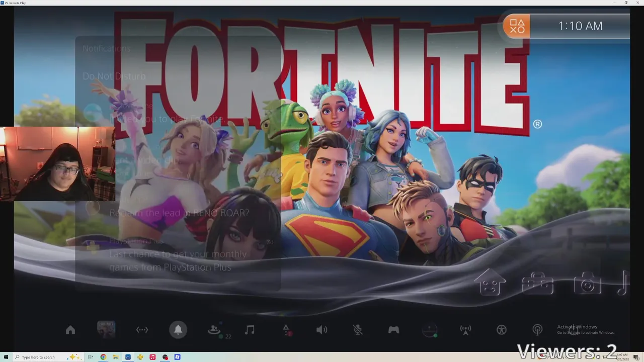
Task: Open the pink music app on taskbar
Action: (152, 357)
